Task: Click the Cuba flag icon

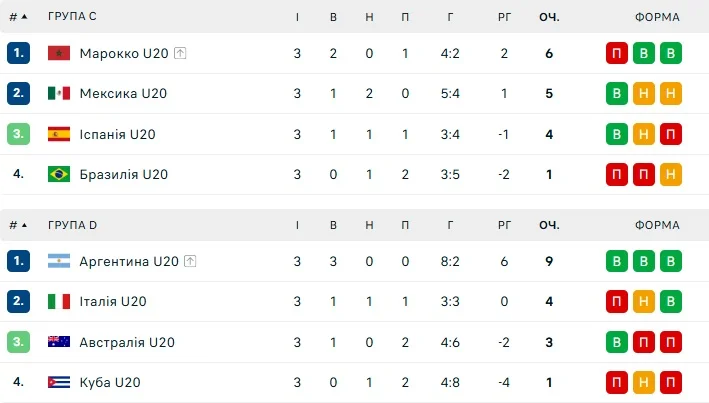Action: [x=59, y=382]
